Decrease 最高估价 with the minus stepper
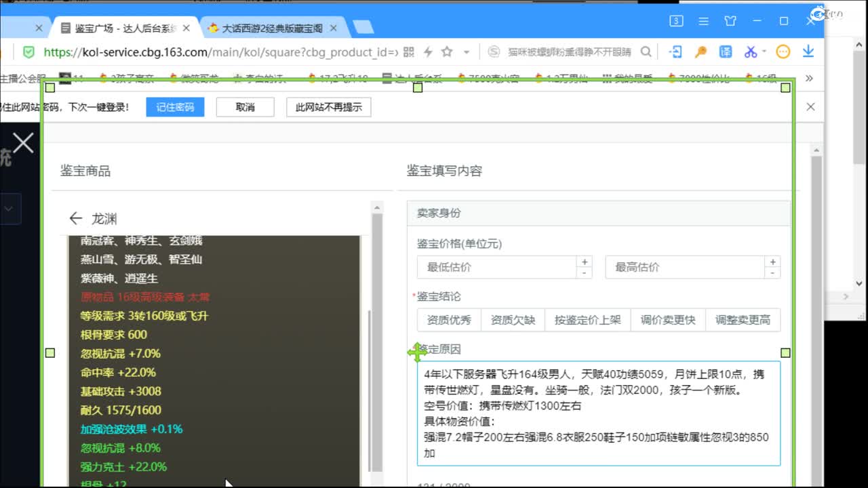Screen dimensions: 868x488 [x=772, y=272]
